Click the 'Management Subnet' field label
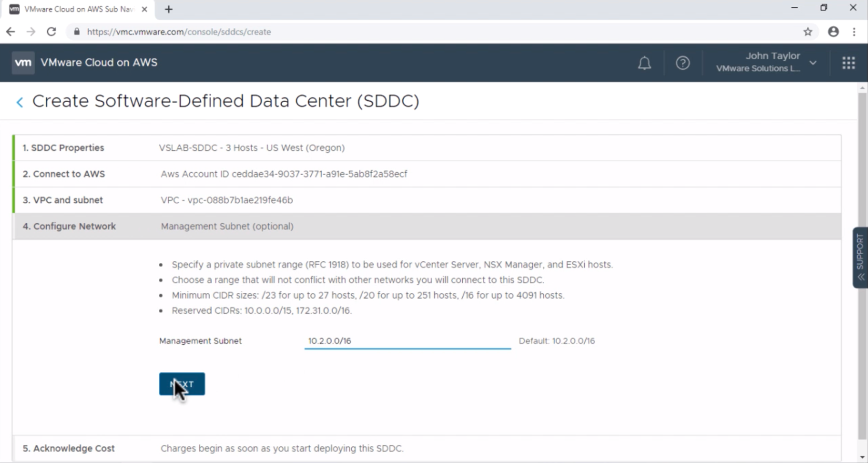The width and height of the screenshot is (868, 463). pos(200,341)
